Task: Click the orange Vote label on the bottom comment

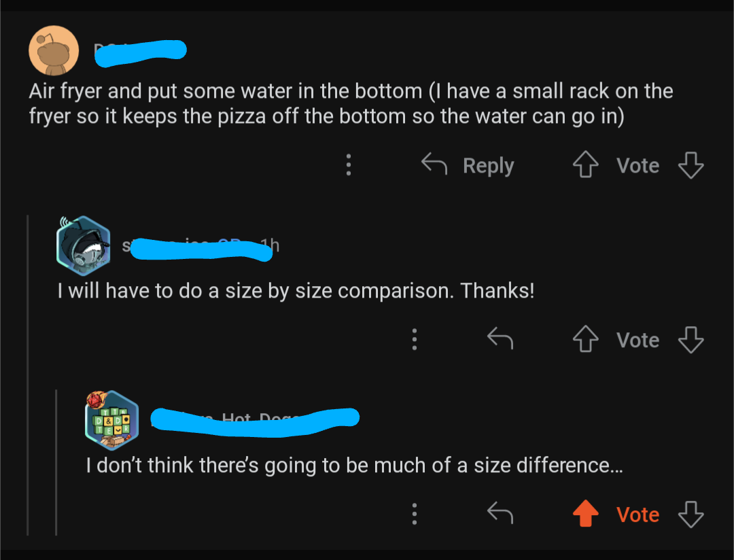Action: [x=637, y=514]
